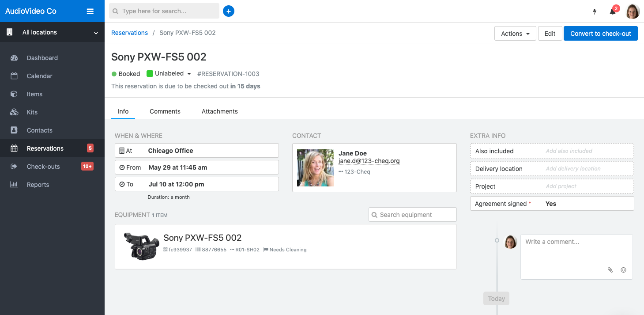Image resolution: width=644 pixels, height=315 pixels.
Task: Click into the Write a comment box
Action: pyautogui.click(x=576, y=257)
